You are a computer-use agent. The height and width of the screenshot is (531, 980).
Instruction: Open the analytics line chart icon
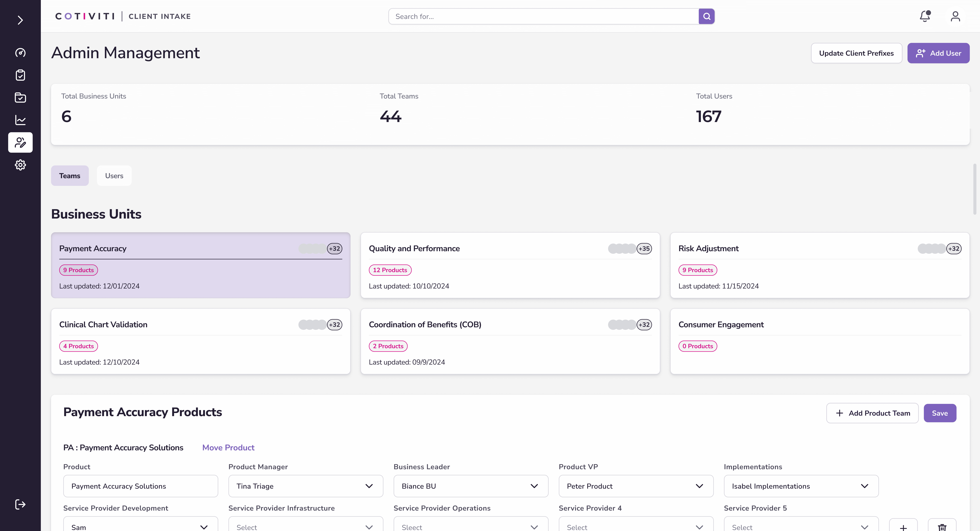[x=20, y=120]
